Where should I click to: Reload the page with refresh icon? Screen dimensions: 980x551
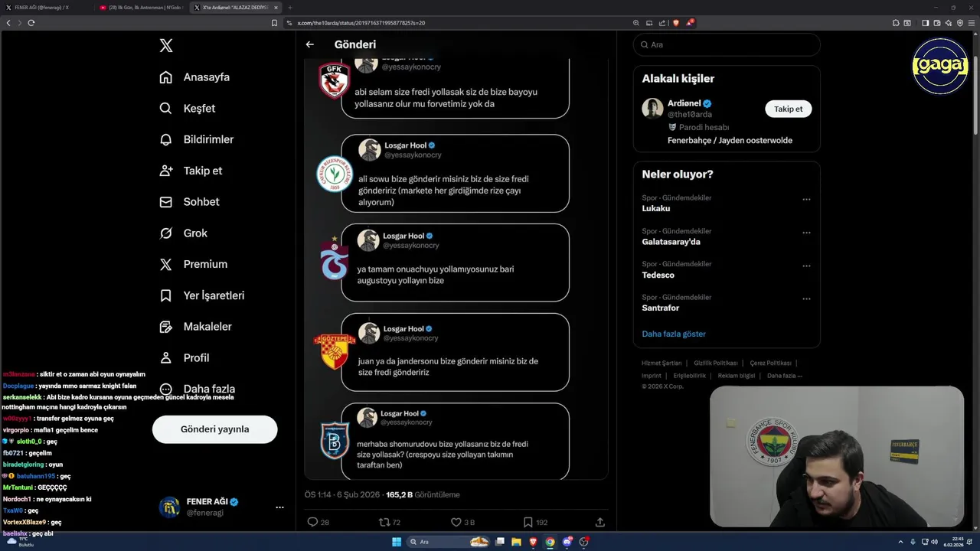click(x=31, y=23)
